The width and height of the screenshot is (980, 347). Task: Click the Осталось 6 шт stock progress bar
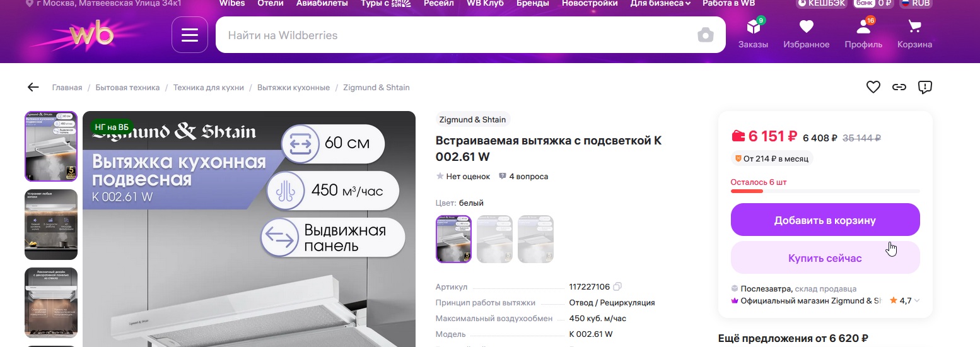pyautogui.click(x=825, y=191)
